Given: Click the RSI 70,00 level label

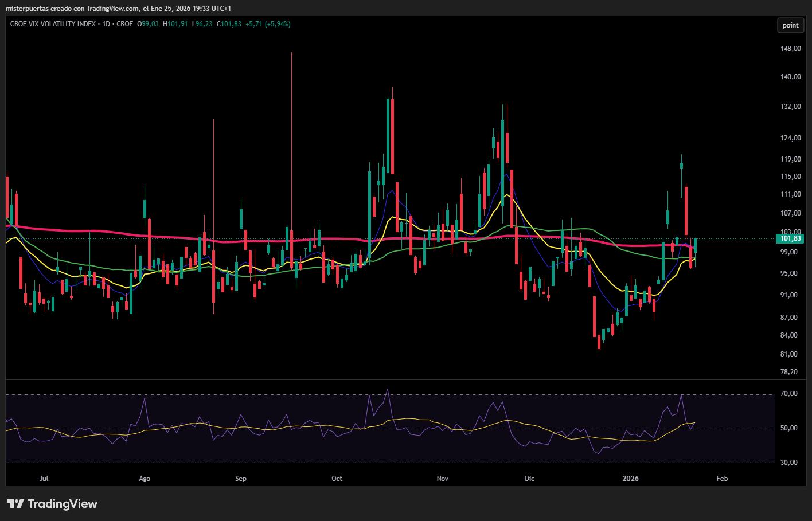Looking at the screenshot, I should point(789,394).
